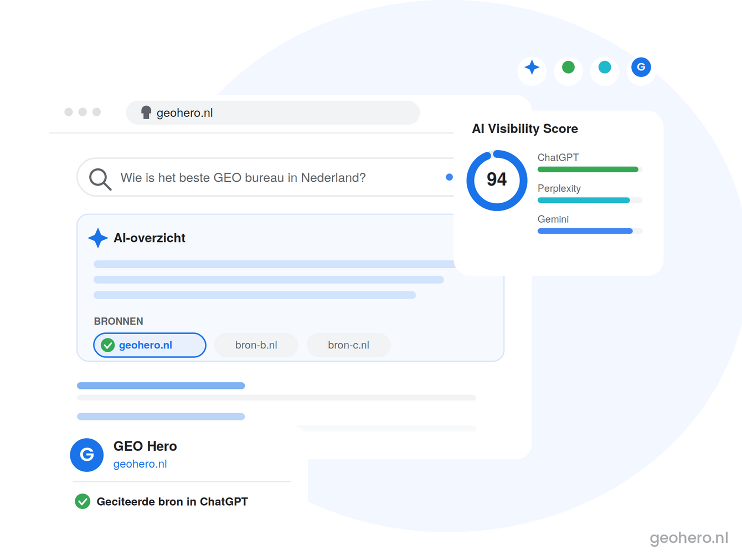This screenshot has width=742, height=560.
Task: Open the GEO Hero result title
Action: (145, 446)
